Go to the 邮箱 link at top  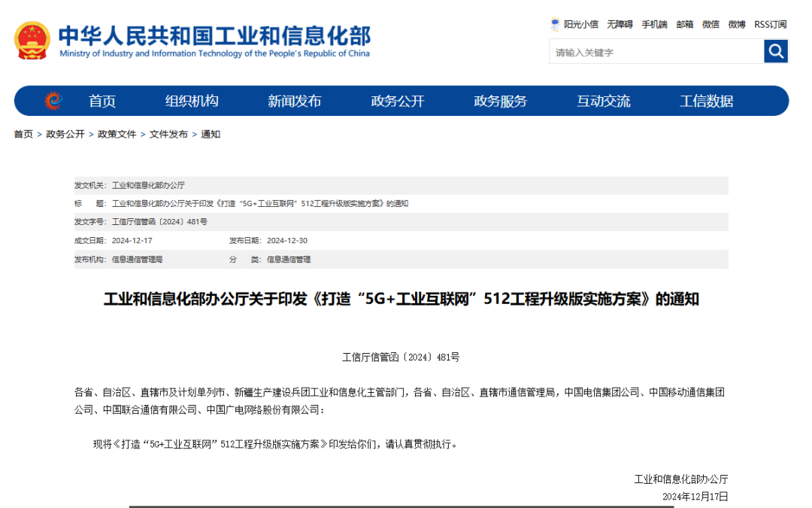[685, 24]
